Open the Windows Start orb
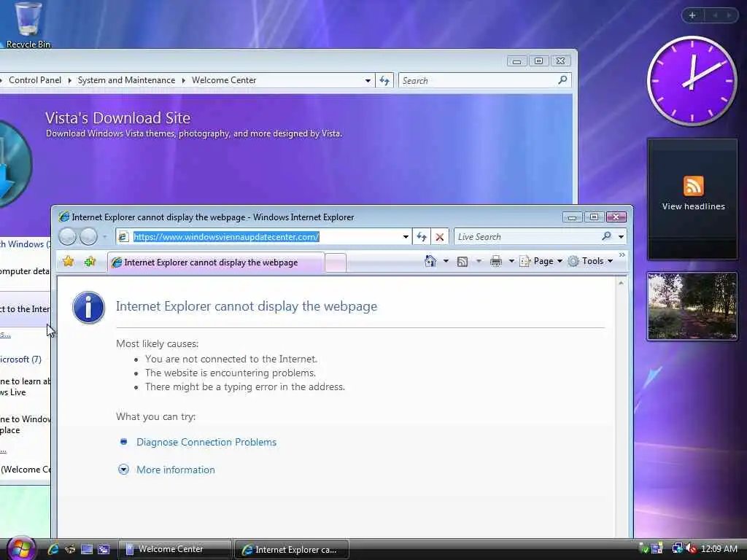Image resolution: width=747 pixels, height=560 pixels. click(x=21, y=548)
